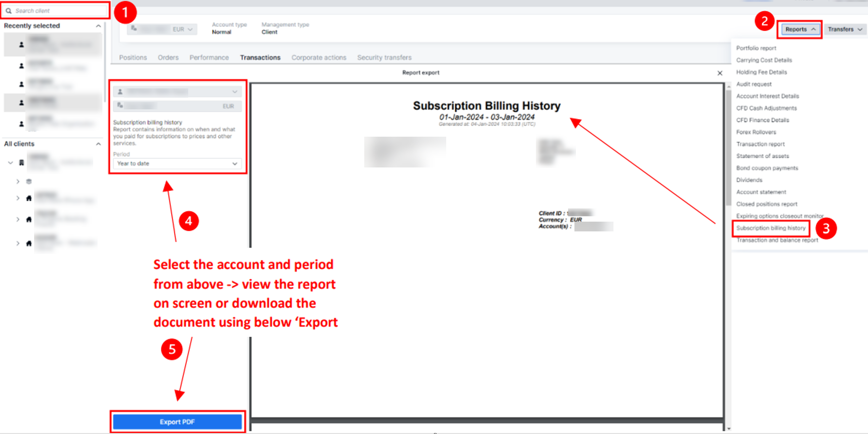Open the Transfers dropdown menu
Screen dimensions: 868x434
click(845, 29)
